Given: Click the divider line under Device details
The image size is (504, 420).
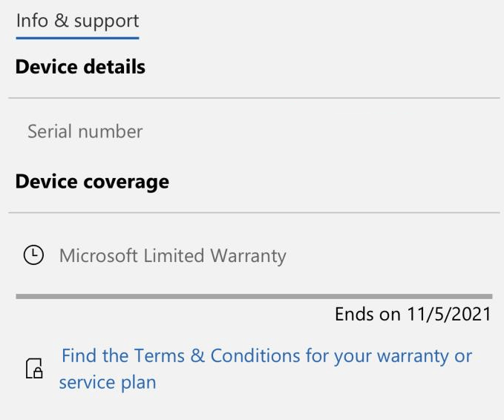Looking at the screenshot, I should click(253, 98).
